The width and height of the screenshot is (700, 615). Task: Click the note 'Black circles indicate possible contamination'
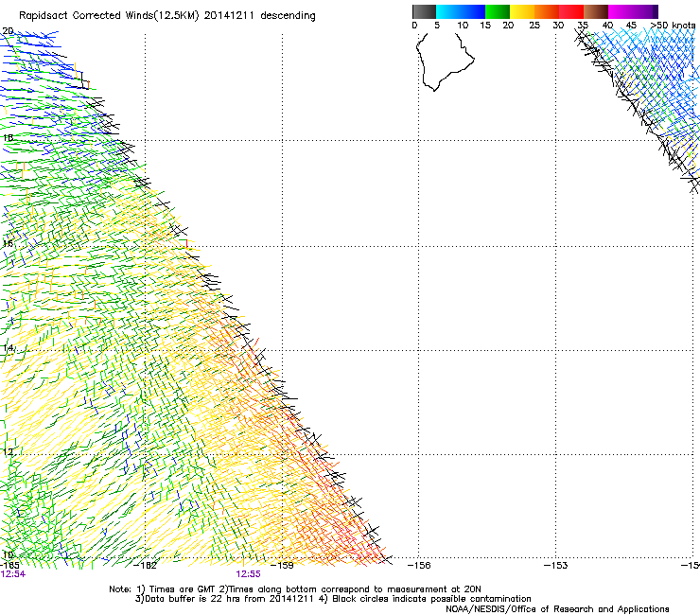[431, 599]
